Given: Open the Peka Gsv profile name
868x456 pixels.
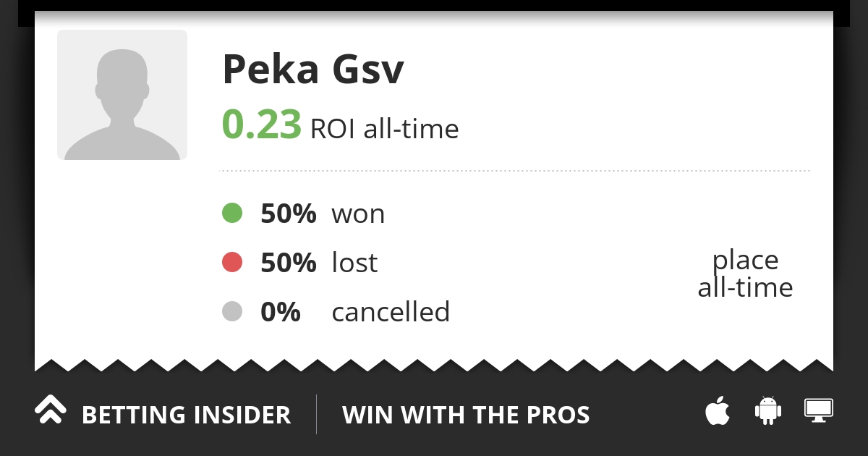Looking at the screenshot, I should point(312,69).
